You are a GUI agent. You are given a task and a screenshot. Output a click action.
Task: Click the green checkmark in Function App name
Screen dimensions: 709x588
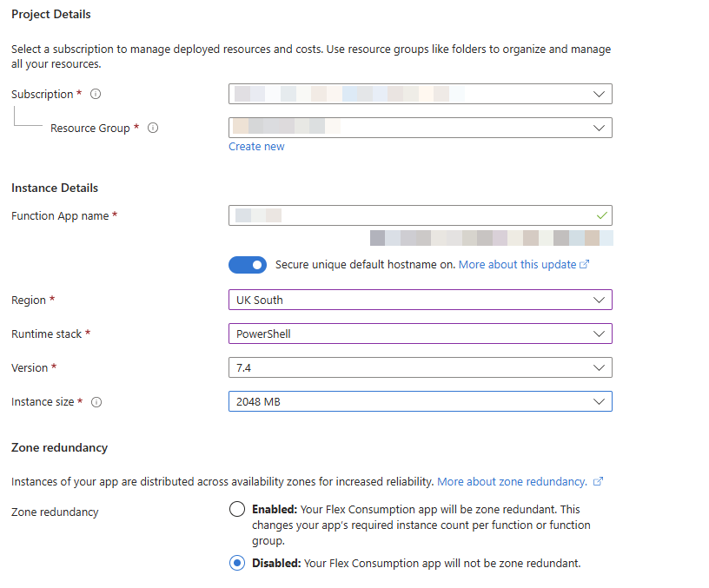[x=602, y=215]
